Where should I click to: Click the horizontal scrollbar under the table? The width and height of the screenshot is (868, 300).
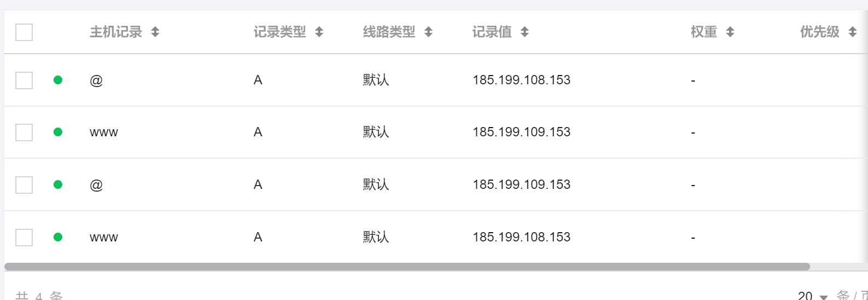tap(407, 267)
